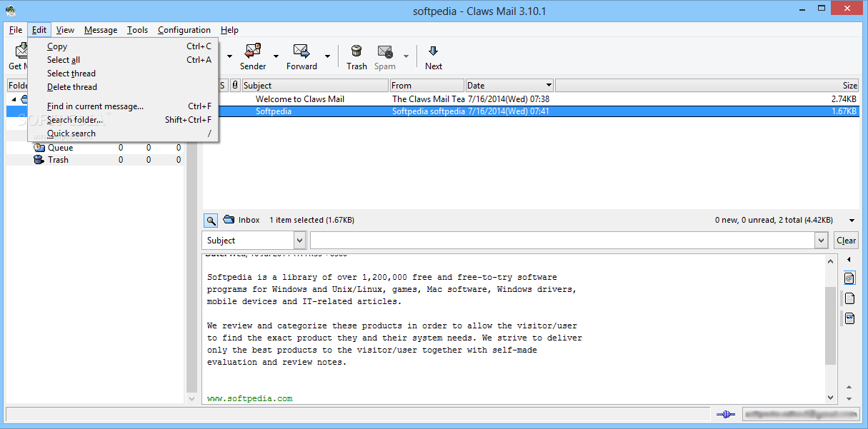Open the folder stats dropdown arrow
Image resolution: width=868 pixels, height=429 pixels.
tap(852, 221)
